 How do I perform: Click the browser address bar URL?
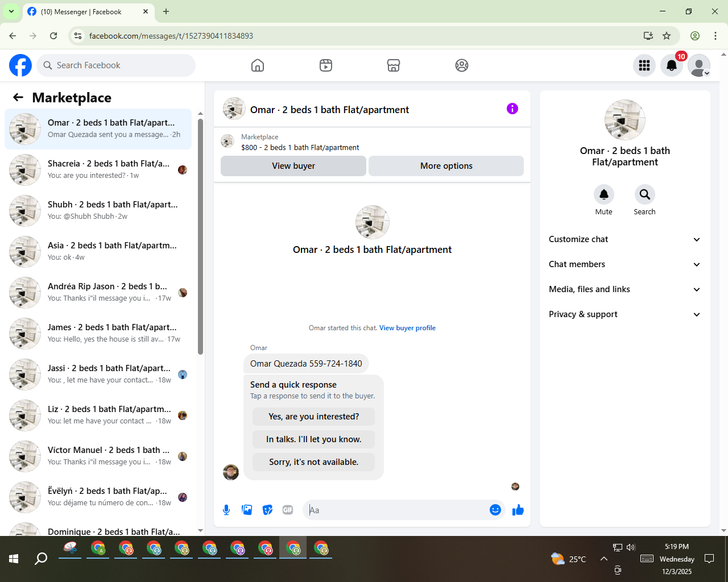[171, 36]
